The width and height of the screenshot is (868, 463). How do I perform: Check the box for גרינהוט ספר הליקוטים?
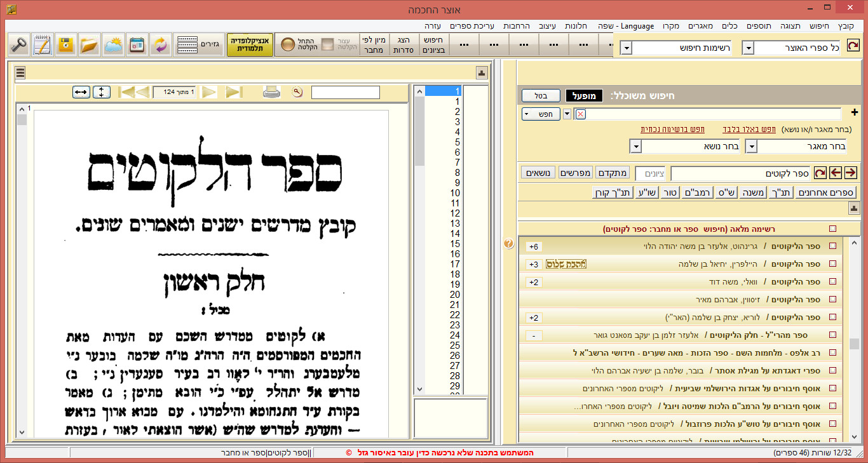pos(832,246)
